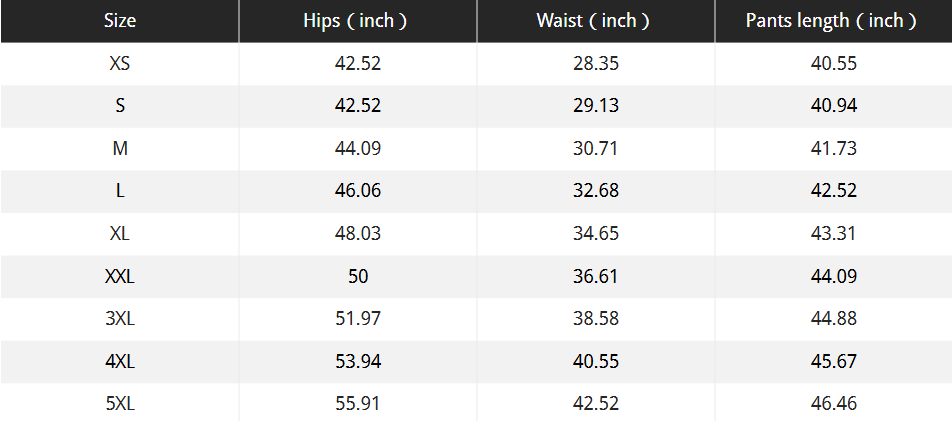Click the waist value 36.61
The height and width of the screenshot is (421, 952).
click(596, 276)
